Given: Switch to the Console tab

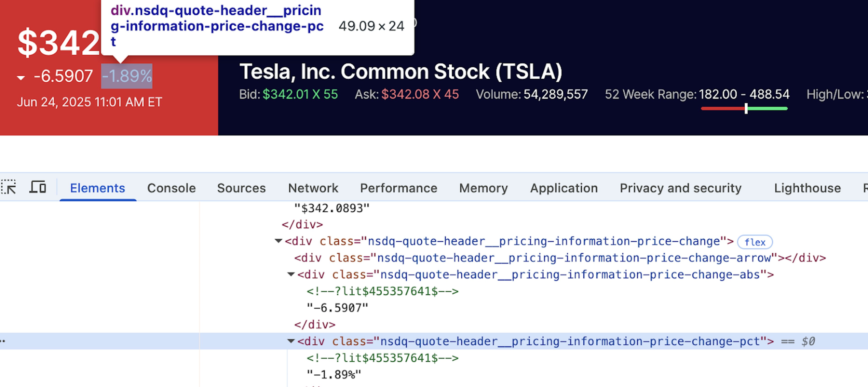Looking at the screenshot, I should click(x=172, y=188).
